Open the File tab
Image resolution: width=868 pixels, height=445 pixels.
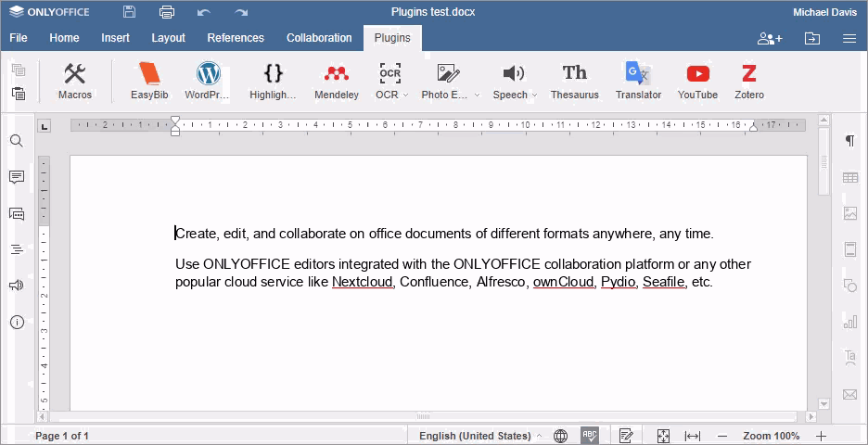click(x=19, y=38)
